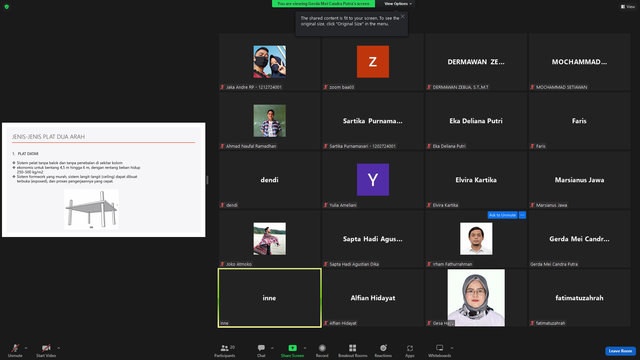Screen dimensions: 640x360
Task: Select Faris participant tile
Action: coord(579,121)
